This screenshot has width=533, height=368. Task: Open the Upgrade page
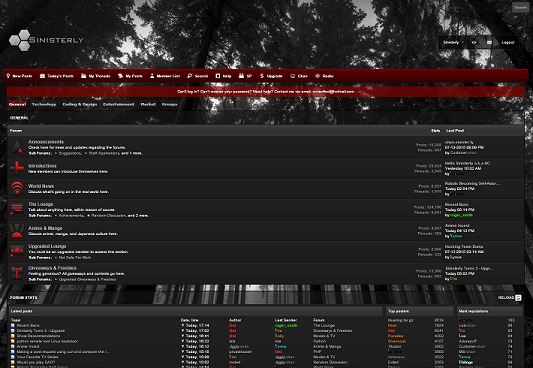coord(271,76)
